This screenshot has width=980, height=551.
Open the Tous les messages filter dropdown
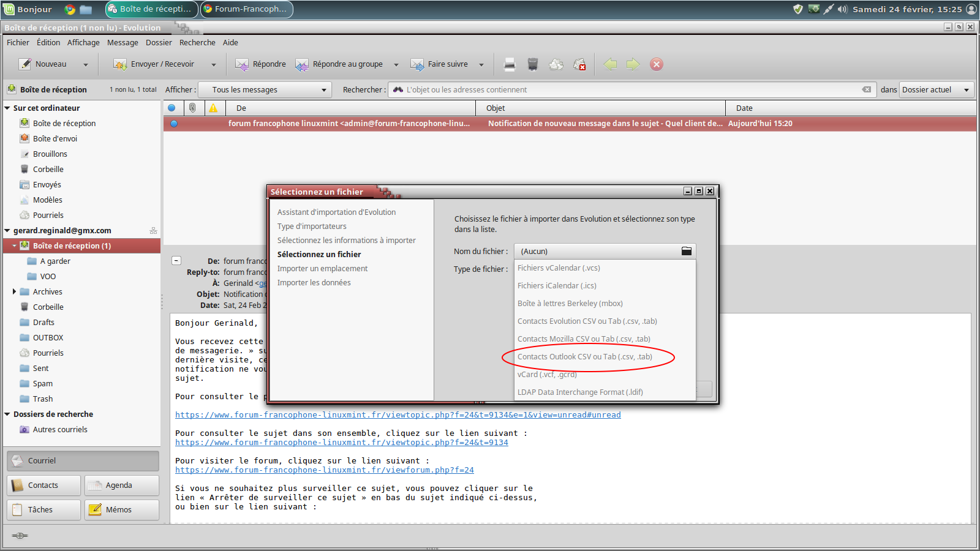(265, 89)
